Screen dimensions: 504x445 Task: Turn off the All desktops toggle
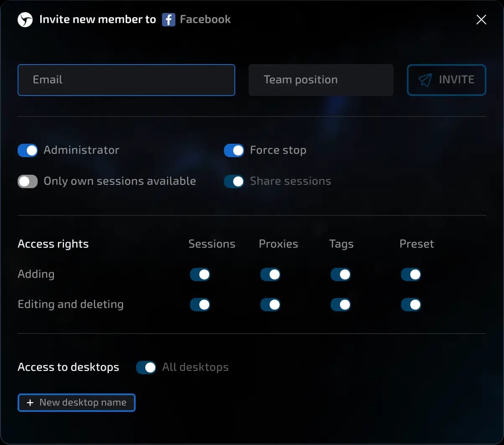146,367
